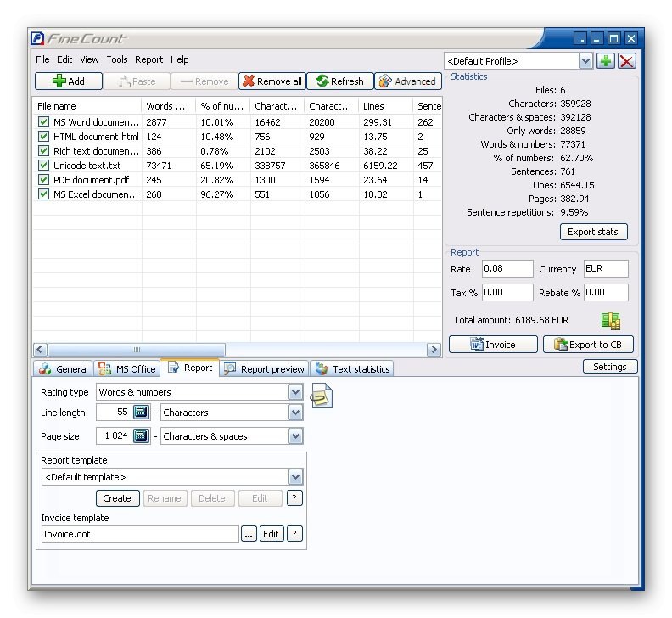Screen dimensions: 672x618
Task: Click Export stats button
Action: pos(594,232)
